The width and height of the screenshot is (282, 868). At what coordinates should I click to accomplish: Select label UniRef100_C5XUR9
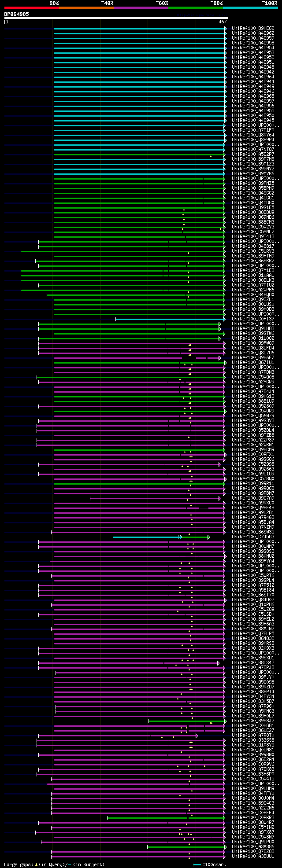click(x=253, y=411)
